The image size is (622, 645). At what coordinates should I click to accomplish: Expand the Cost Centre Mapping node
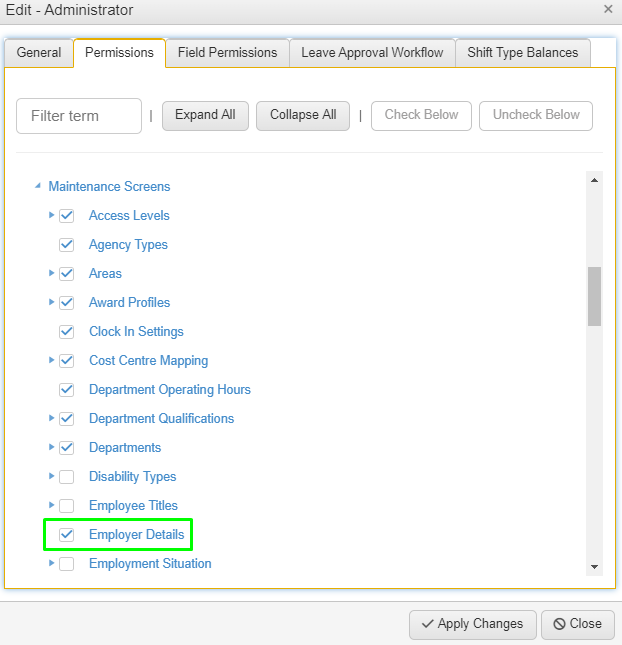tap(52, 360)
